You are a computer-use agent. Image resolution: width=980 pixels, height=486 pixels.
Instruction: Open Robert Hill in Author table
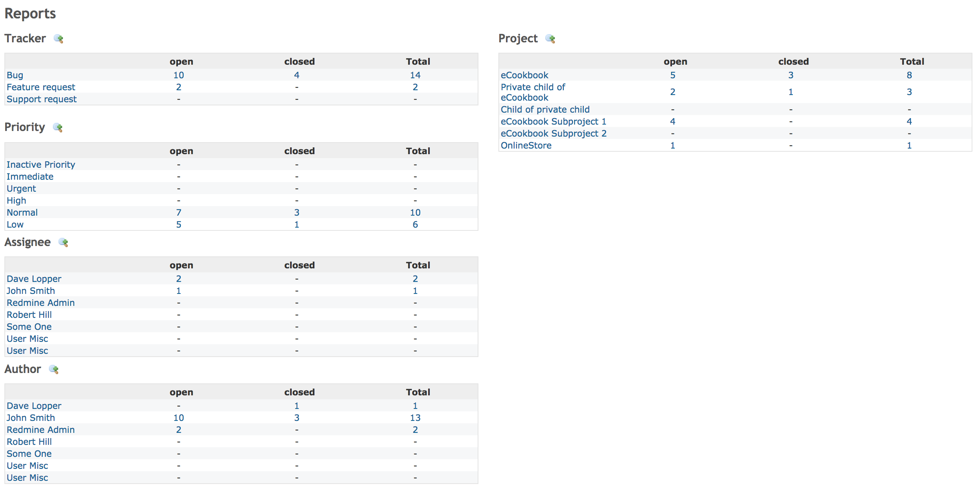point(29,442)
